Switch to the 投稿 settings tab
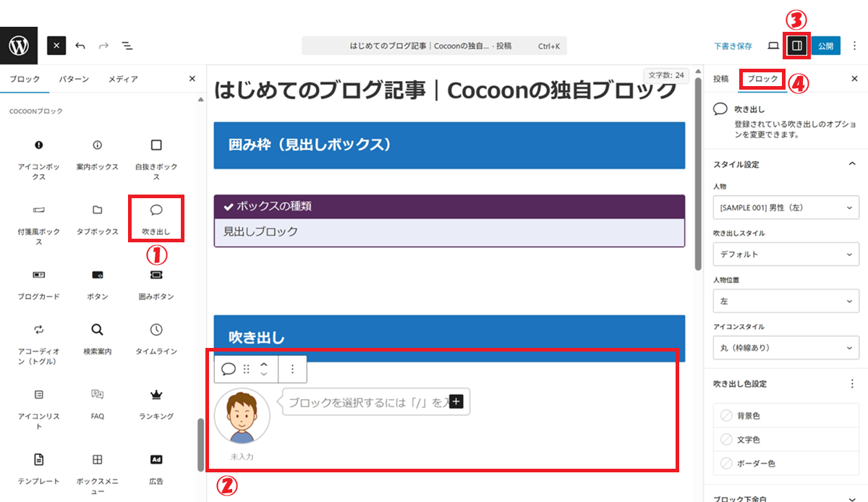 pos(720,79)
